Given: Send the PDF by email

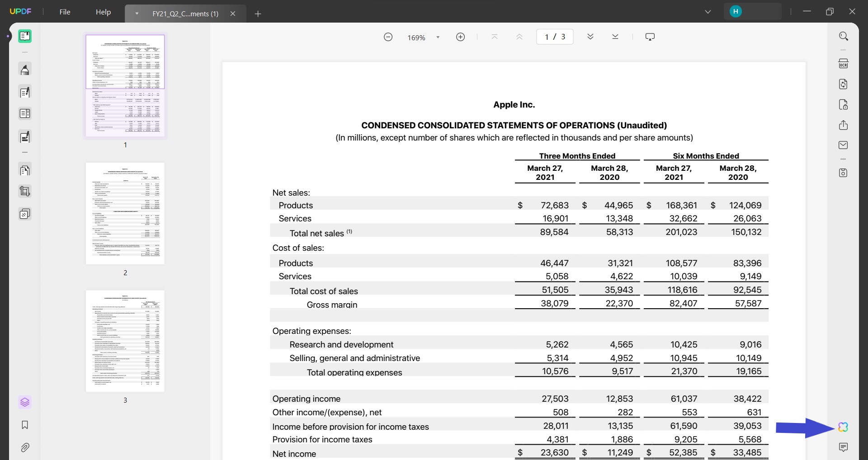Looking at the screenshot, I should (843, 145).
